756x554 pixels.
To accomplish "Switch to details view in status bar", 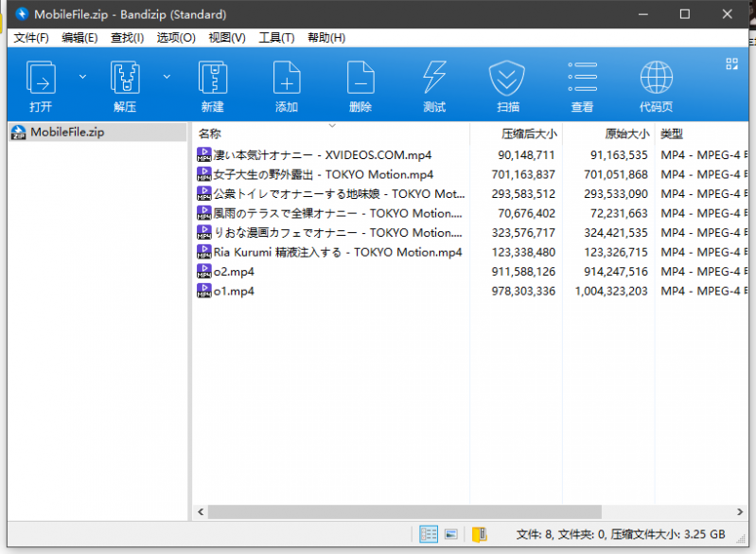I will [x=429, y=534].
